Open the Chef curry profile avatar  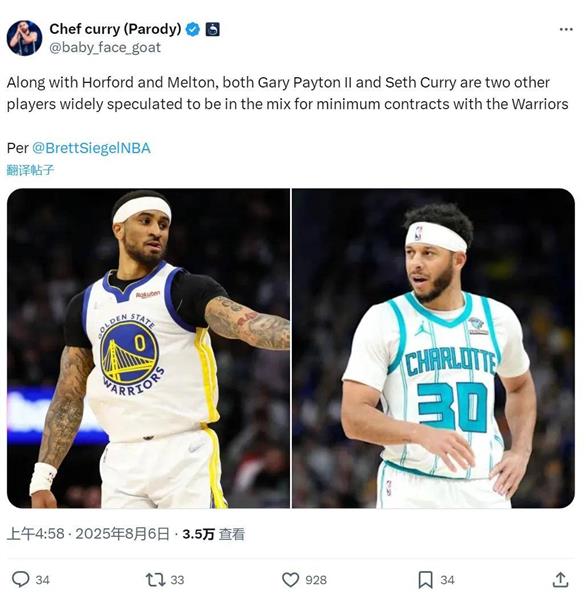(24, 38)
